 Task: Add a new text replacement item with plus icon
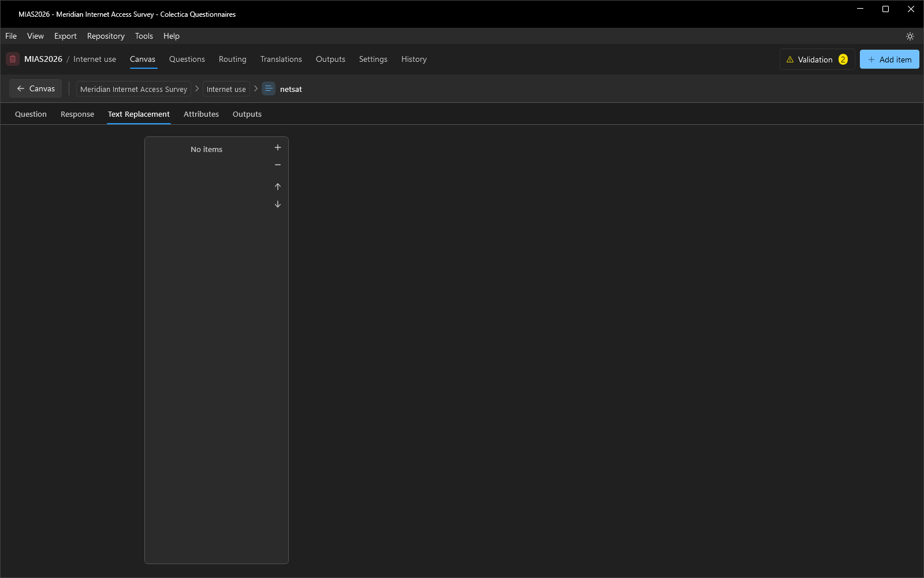pyautogui.click(x=278, y=147)
